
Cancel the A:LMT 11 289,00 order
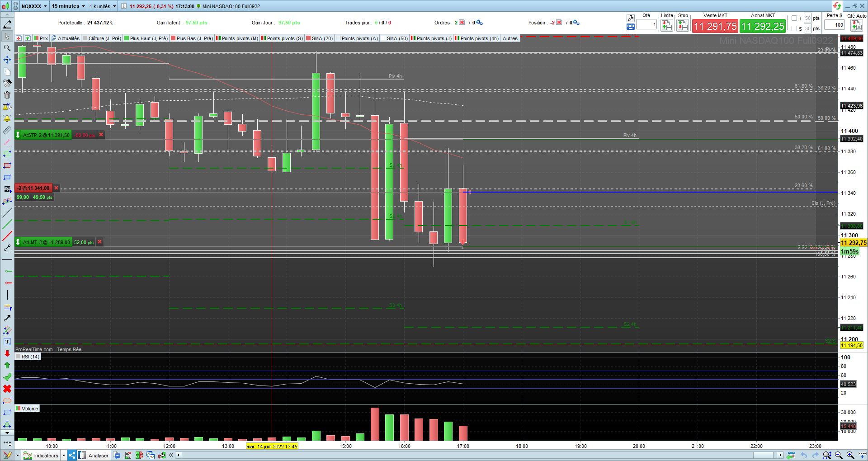(x=100, y=242)
